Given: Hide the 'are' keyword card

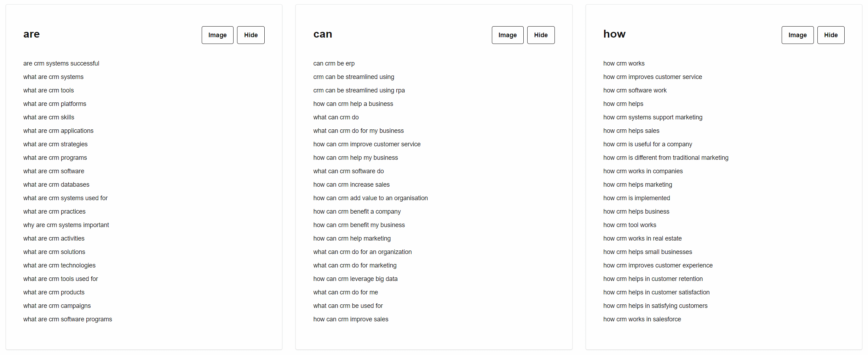Looking at the screenshot, I should pyautogui.click(x=251, y=35).
